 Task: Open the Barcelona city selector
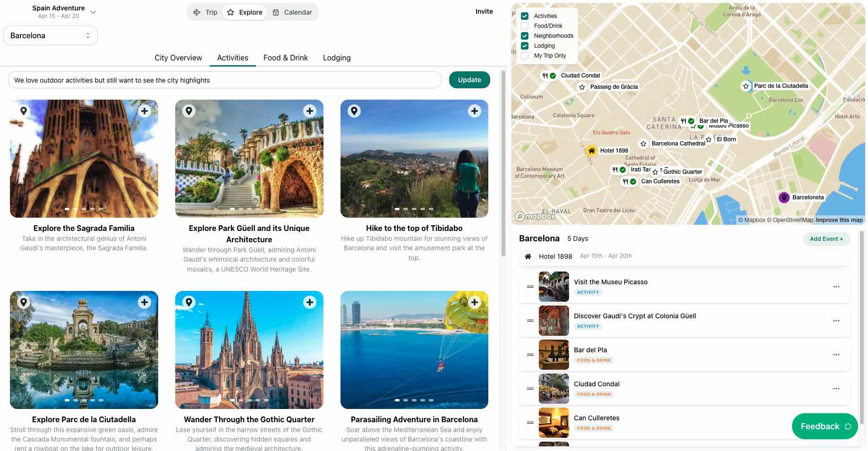51,35
